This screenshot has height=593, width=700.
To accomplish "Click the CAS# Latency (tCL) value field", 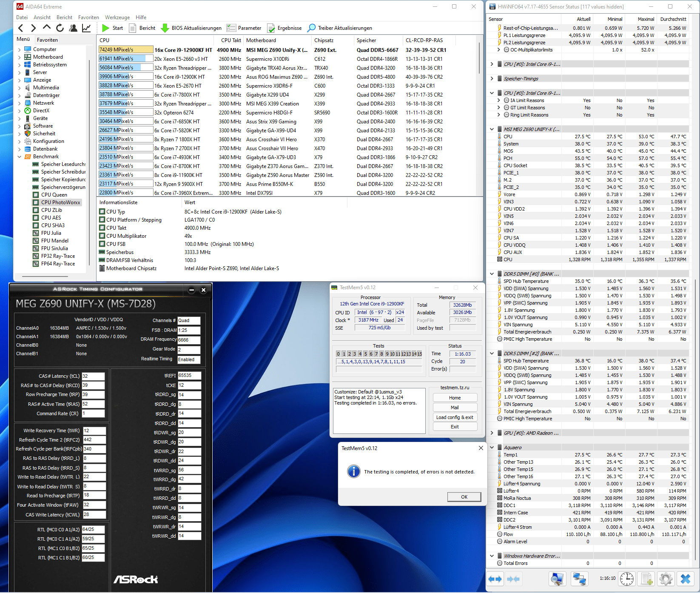I will pos(93,376).
